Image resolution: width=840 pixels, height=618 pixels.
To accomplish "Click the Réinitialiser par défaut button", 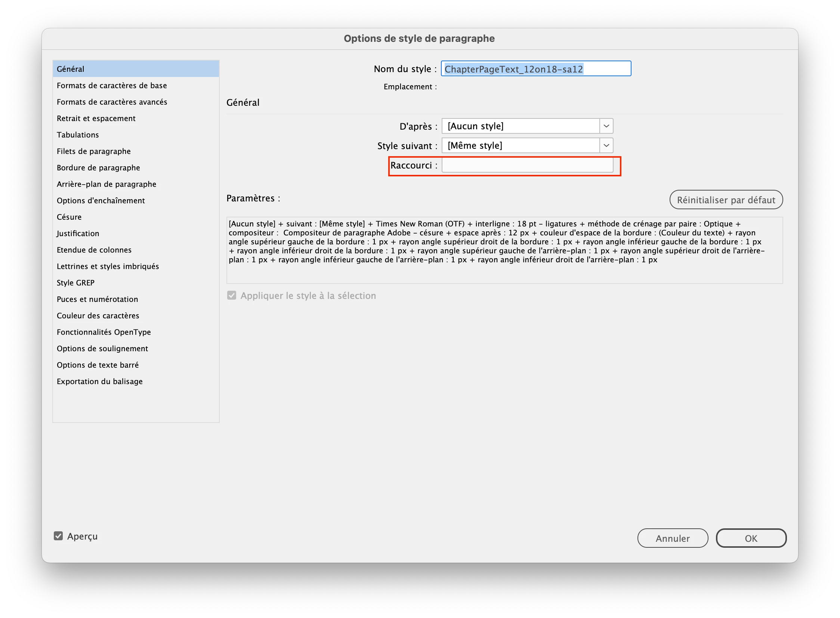I will pos(726,200).
